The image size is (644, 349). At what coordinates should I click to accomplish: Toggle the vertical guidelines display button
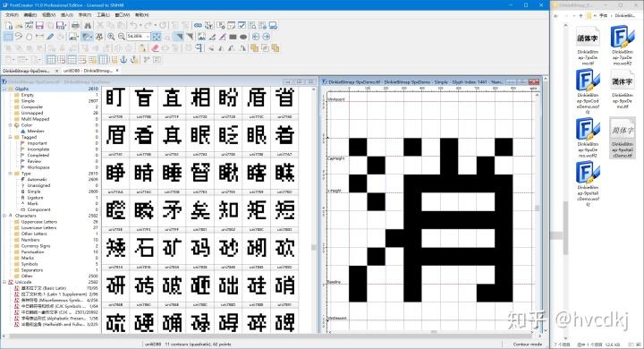point(103,60)
